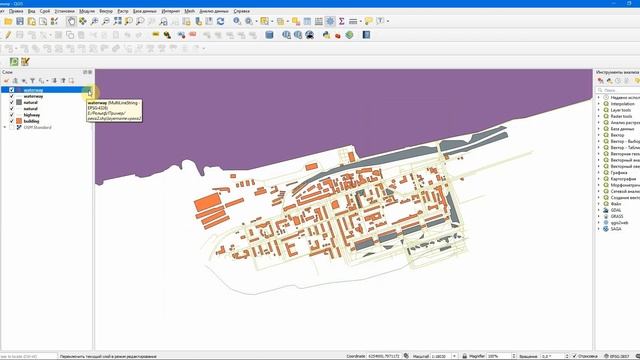
Task: Click the dark blue book plugin icon
Action: (366, 35)
